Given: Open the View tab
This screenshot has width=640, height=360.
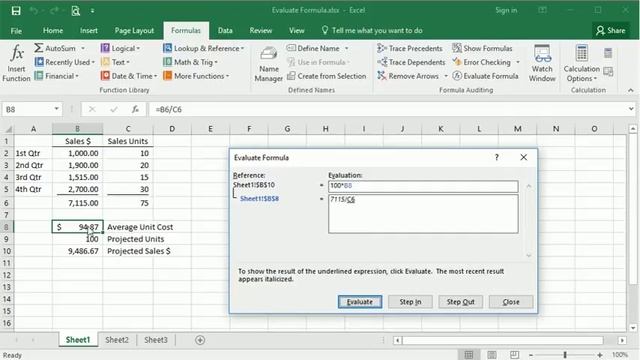Looking at the screenshot, I should tap(297, 31).
